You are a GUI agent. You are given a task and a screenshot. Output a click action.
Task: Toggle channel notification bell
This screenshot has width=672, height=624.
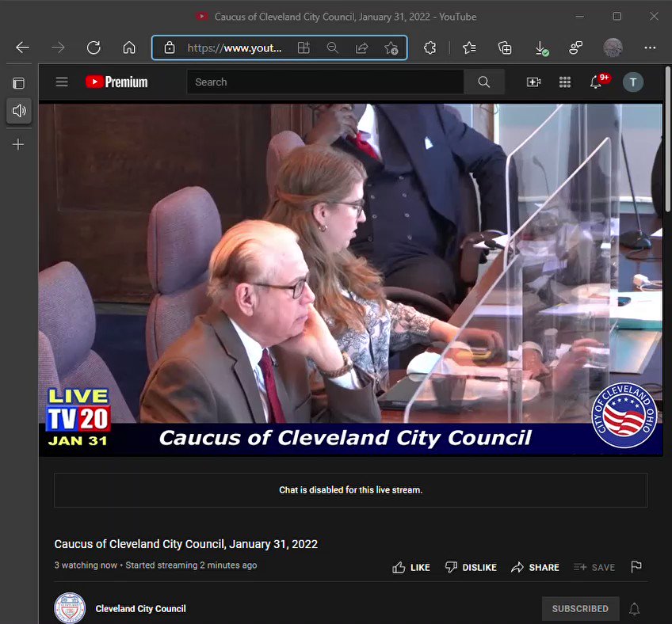[x=634, y=609]
